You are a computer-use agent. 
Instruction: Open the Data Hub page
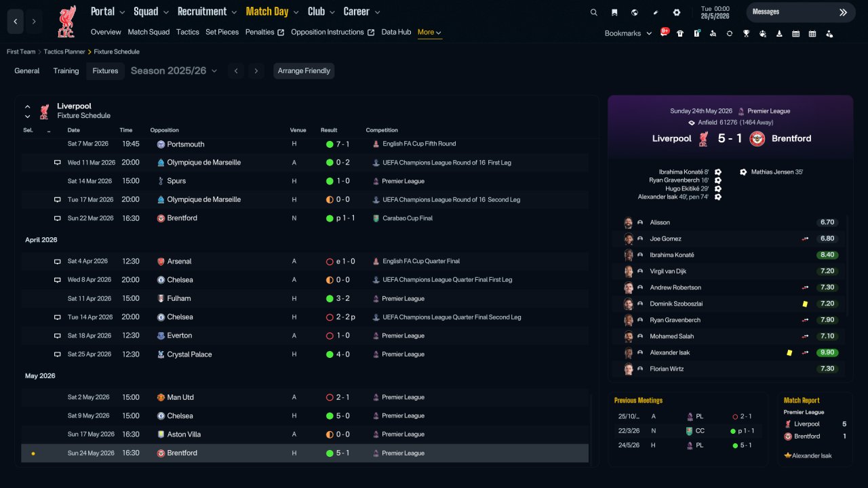pos(396,32)
